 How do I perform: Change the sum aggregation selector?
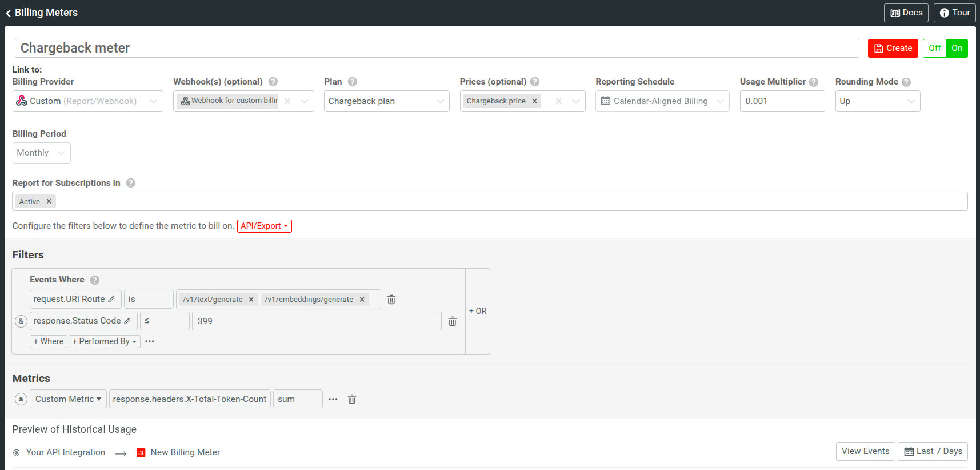click(298, 399)
